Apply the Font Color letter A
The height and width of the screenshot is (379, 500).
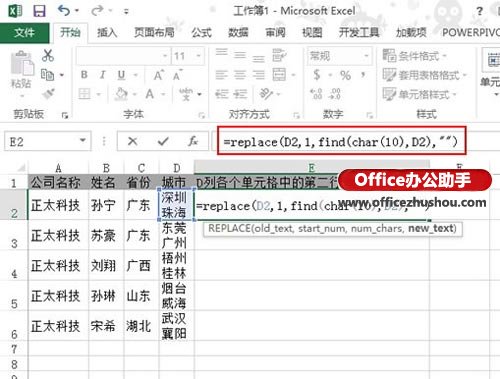click(150, 94)
